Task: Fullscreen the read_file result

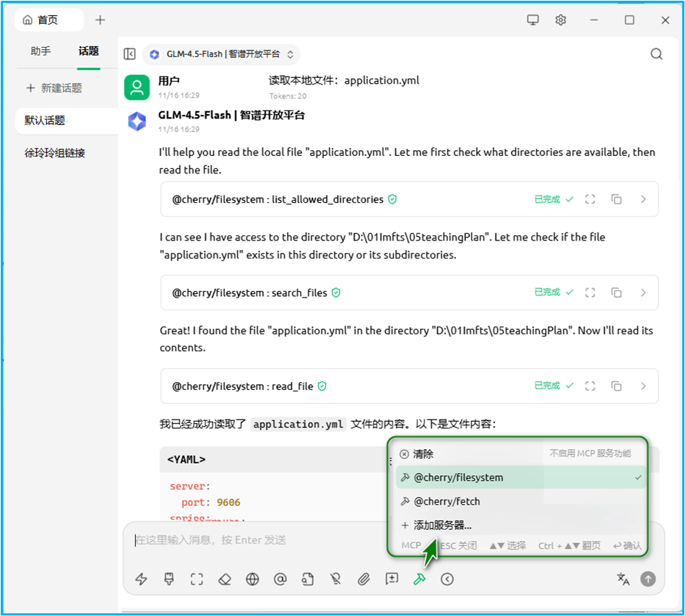Action: [590, 386]
